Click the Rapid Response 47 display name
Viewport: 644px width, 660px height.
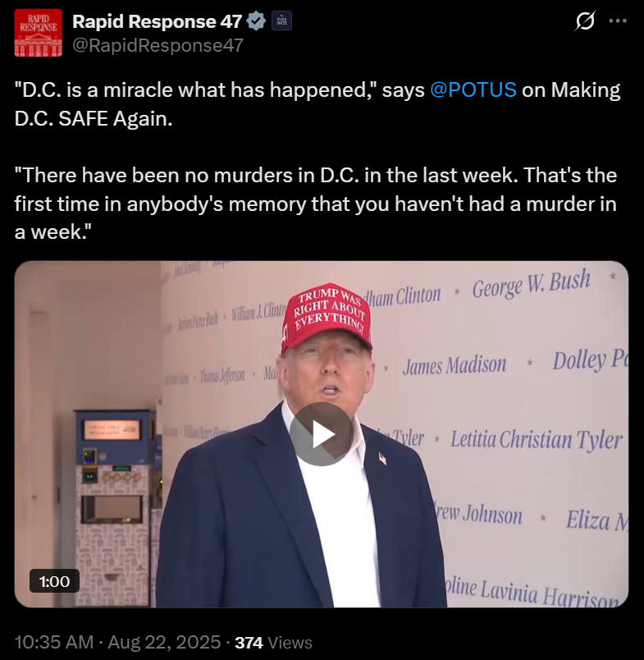pyautogui.click(x=157, y=21)
